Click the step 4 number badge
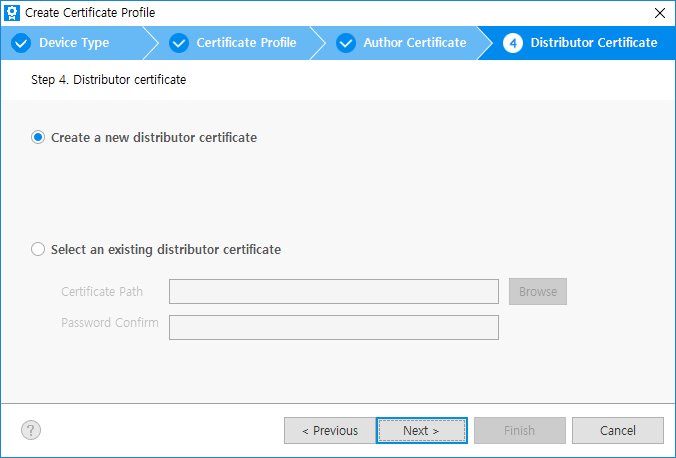The image size is (676, 458). tap(513, 43)
